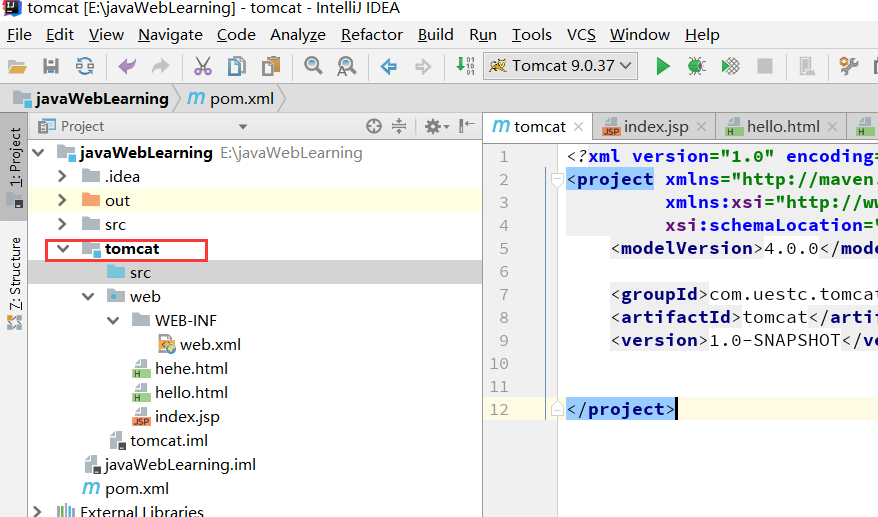This screenshot has width=878, height=517.
Task: Collapse the javaWebLearning root node
Action: click(x=39, y=152)
